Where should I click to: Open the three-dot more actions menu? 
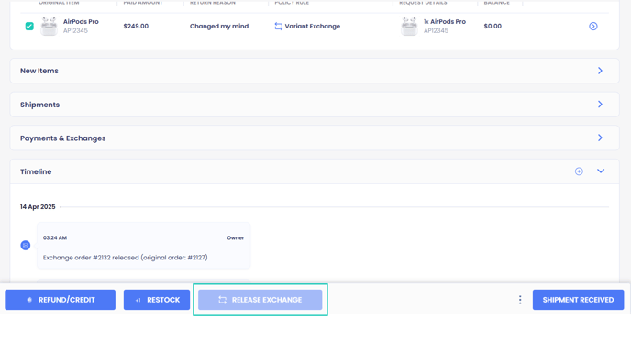click(x=520, y=300)
